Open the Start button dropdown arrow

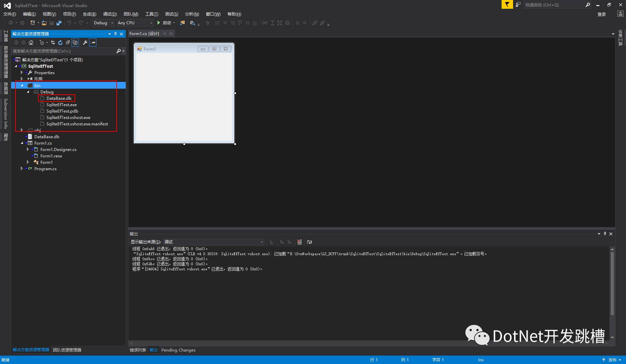pos(174,23)
